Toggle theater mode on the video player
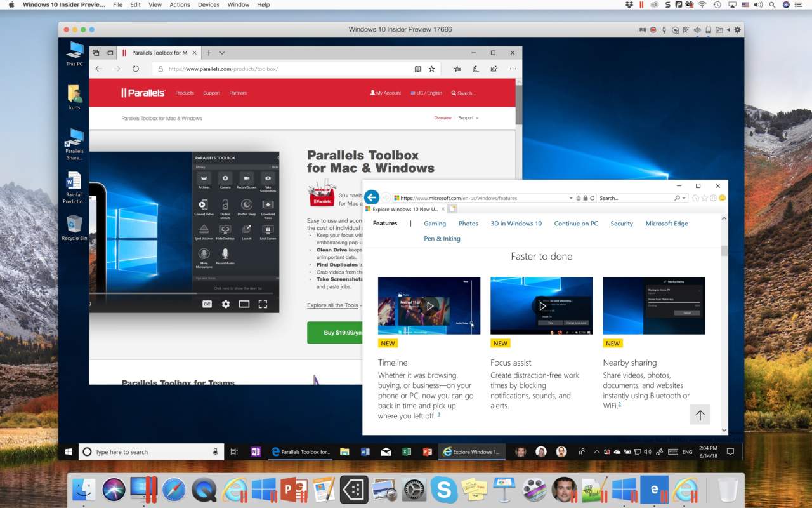This screenshot has height=508, width=812. 244,304
